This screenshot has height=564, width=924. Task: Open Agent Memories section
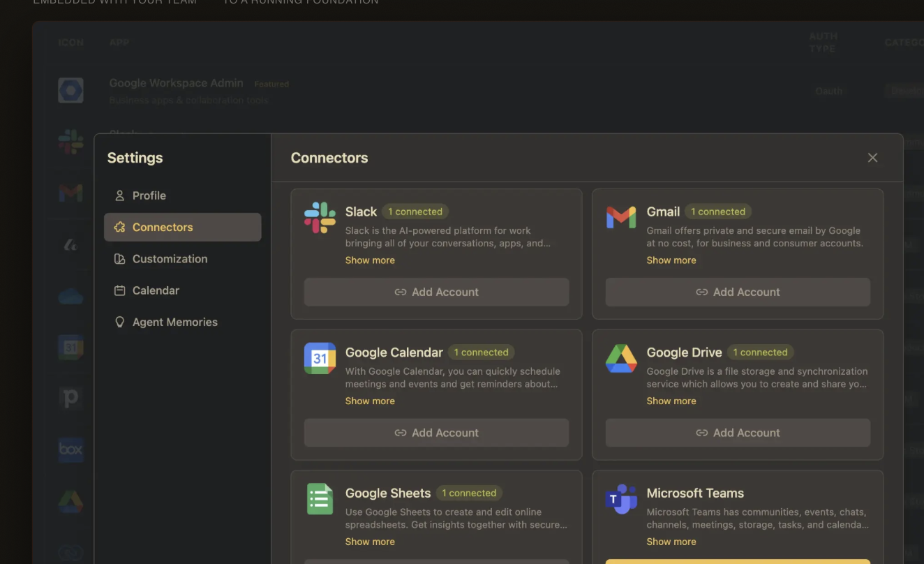point(182,322)
